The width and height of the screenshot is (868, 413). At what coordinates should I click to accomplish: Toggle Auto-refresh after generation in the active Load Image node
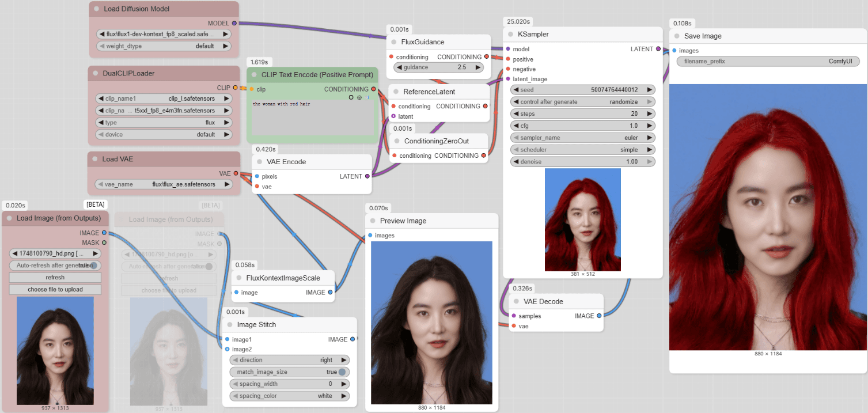(55, 266)
